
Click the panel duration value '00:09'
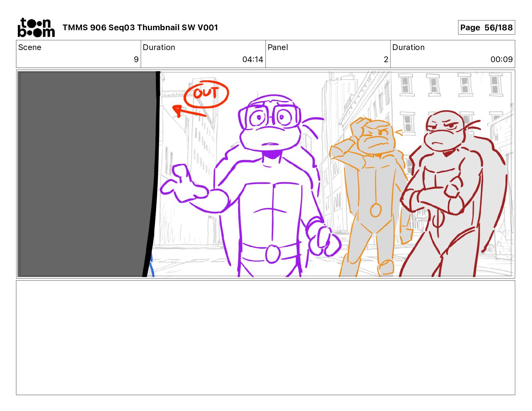point(501,59)
